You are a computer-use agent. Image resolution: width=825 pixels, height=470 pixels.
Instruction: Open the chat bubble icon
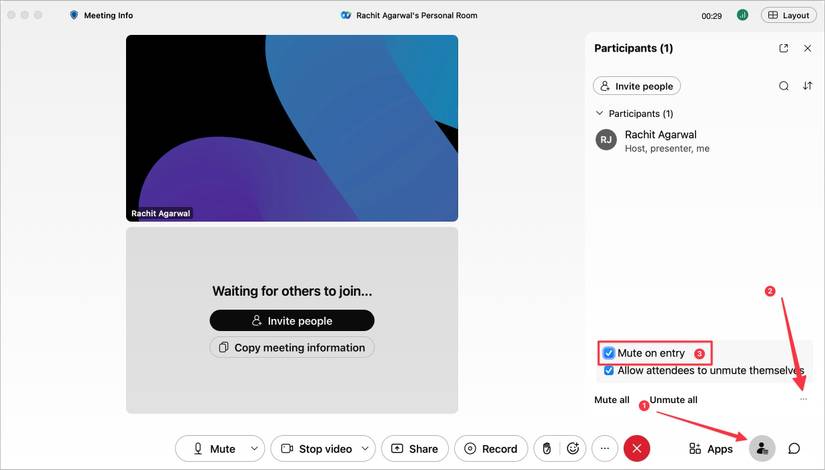(x=794, y=449)
